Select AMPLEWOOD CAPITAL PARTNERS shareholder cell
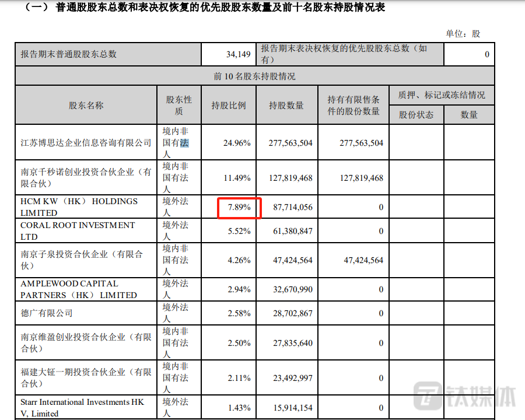Screen dimensions: 525x420 [79, 289]
